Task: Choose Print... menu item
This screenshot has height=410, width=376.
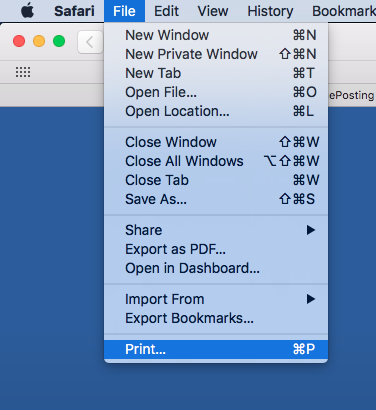Action: coord(216,349)
